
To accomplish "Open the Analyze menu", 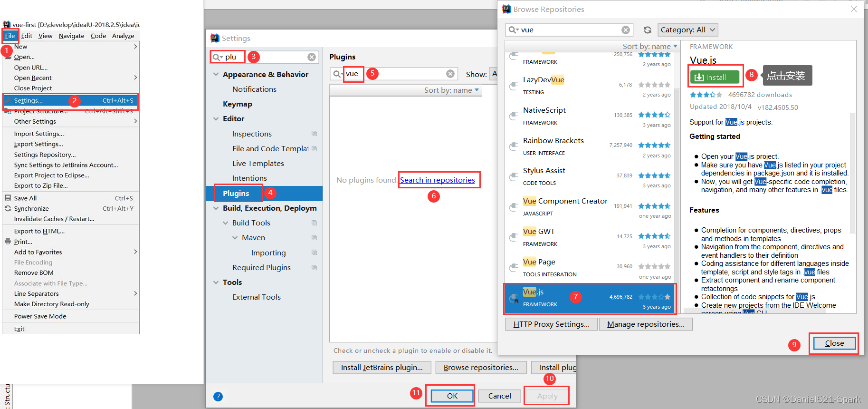I will click(123, 36).
